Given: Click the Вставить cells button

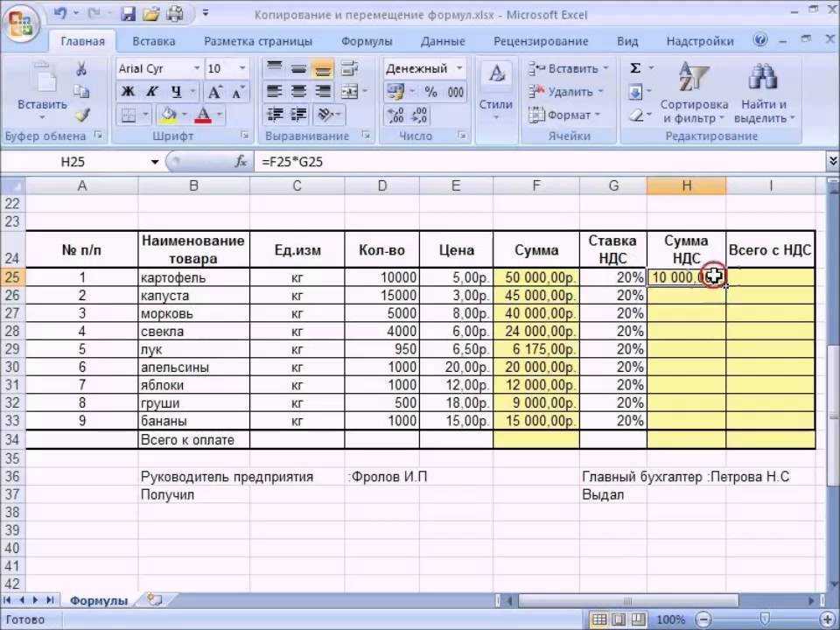Looking at the screenshot, I should coord(569,68).
